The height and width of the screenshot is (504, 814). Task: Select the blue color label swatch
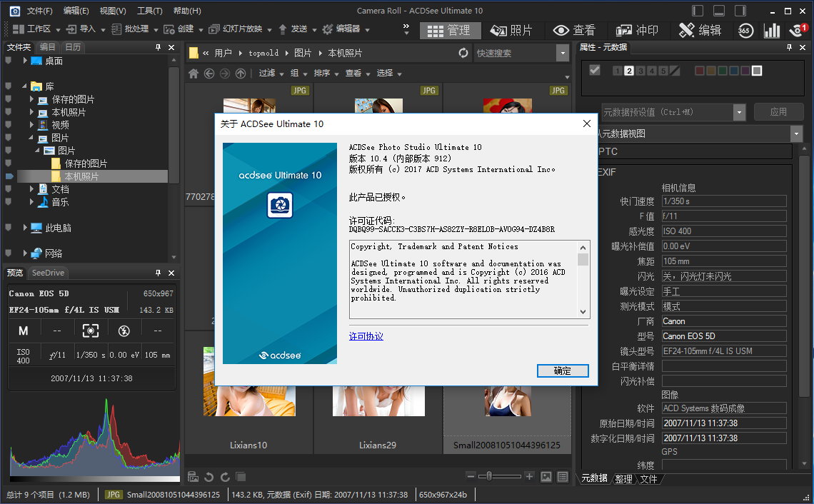click(x=733, y=71)
